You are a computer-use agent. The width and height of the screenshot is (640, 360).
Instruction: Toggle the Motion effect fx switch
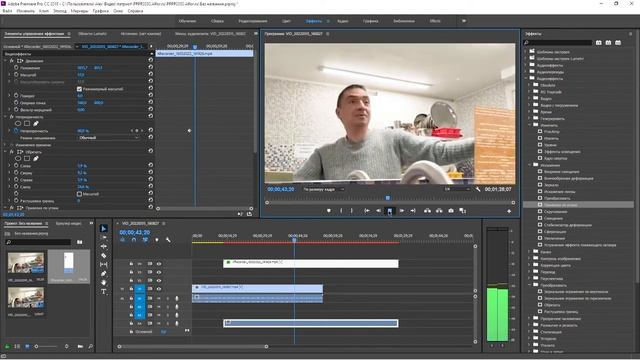coord(12,60)
